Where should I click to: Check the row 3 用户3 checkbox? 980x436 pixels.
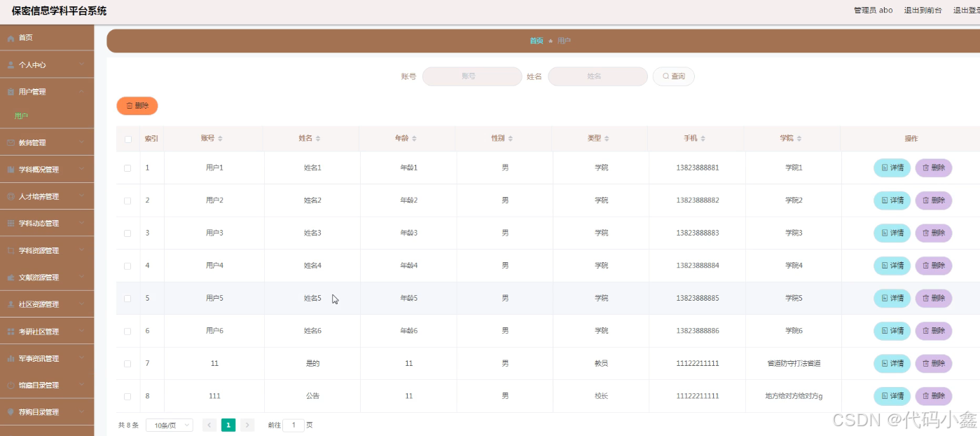[127, 233]
